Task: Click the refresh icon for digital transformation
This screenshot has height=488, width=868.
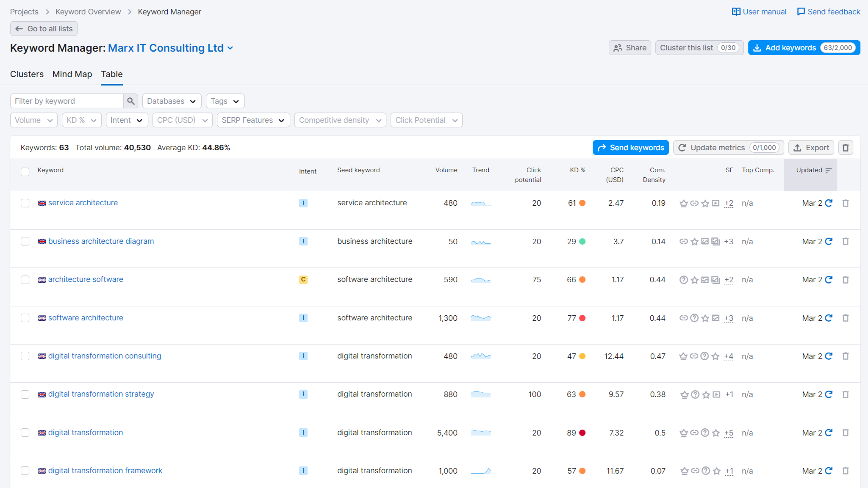Action: pyautogui.click(x=829, y=433)
